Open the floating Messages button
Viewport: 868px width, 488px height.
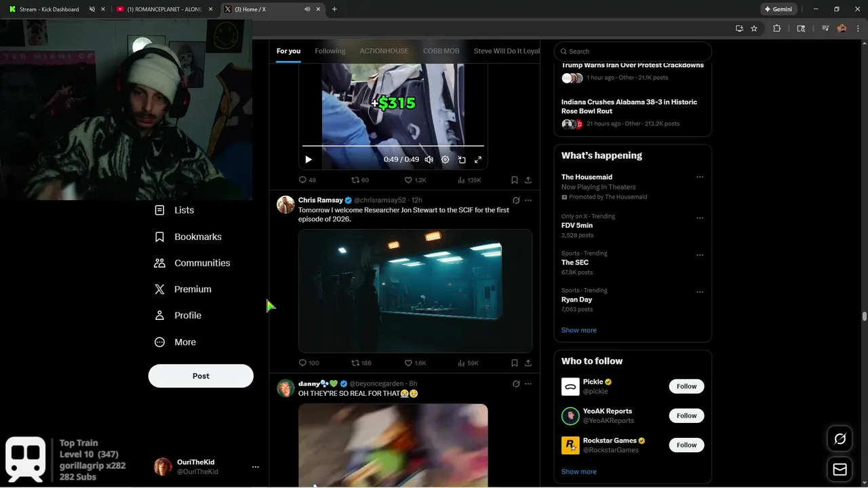(x=840, y=469)
